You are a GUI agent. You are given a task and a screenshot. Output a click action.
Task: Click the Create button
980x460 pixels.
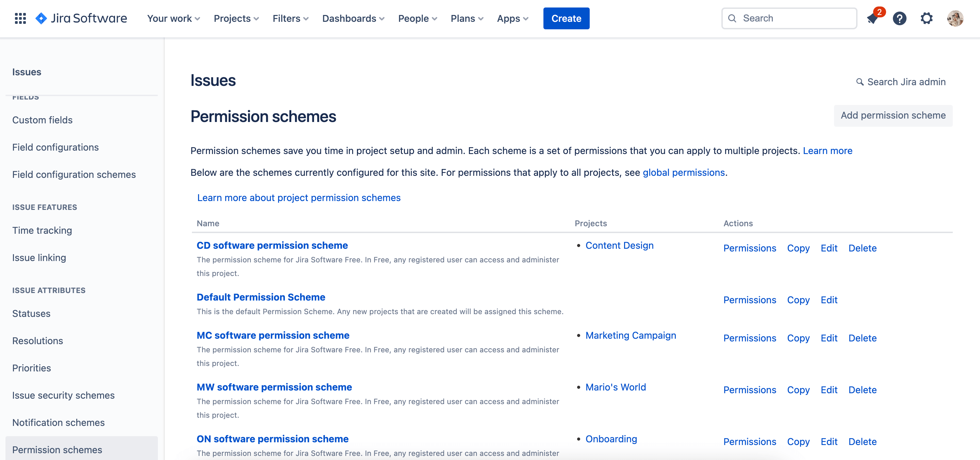coord(566,18)
